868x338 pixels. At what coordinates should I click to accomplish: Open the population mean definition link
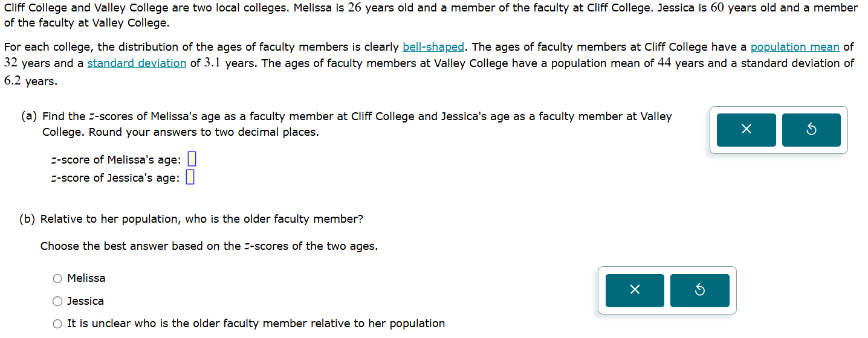[x=794, y=47]
